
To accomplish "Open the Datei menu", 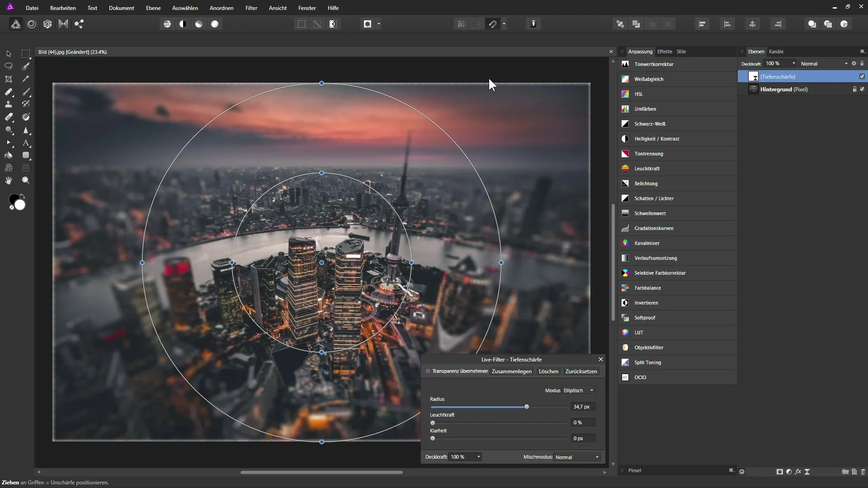I will (x=32, y=8).
